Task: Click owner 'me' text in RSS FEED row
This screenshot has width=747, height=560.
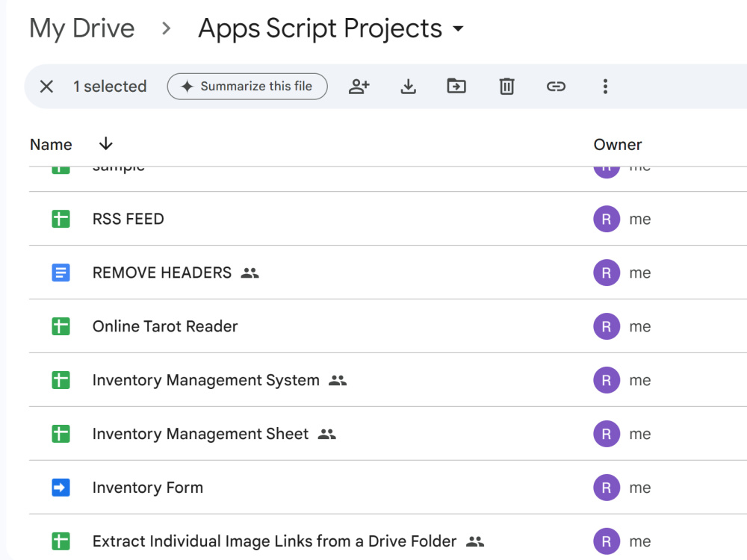Action: pyautogui.click(x=640, y=220)
